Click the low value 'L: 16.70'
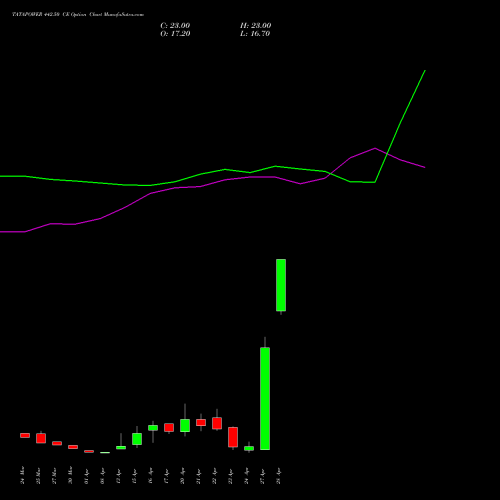Image resolution: width=500 pixels, height=500 pixels. click(255, 34)
